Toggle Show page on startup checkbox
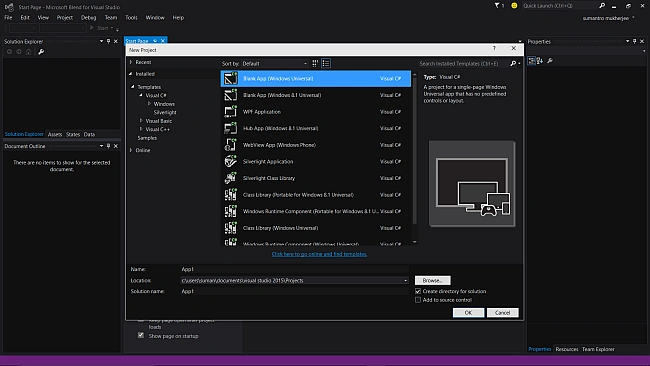The image size is (650, 366). pyautogui.click(x=141, y=335)
